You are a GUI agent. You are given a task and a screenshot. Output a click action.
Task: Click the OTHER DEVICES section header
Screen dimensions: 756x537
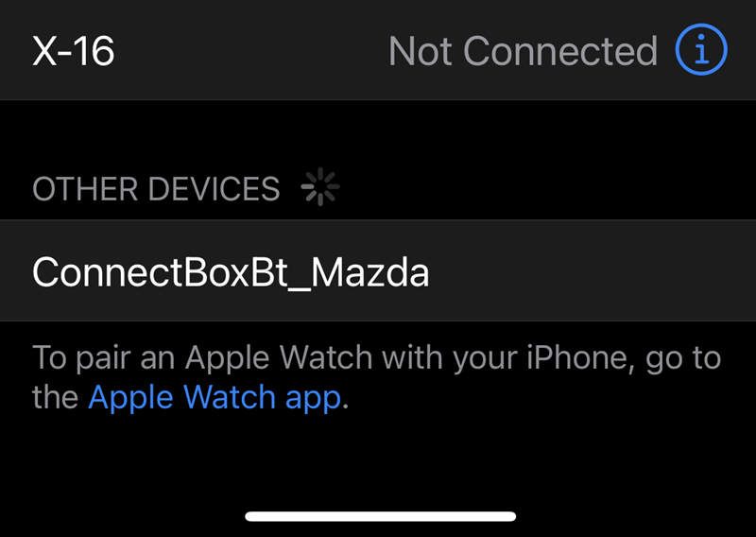click(156, 189)
